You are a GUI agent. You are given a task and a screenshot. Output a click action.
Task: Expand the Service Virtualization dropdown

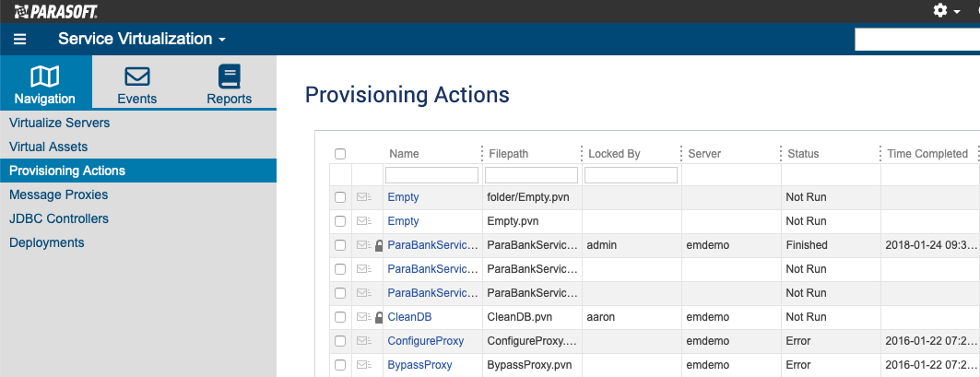coord(142,39)
